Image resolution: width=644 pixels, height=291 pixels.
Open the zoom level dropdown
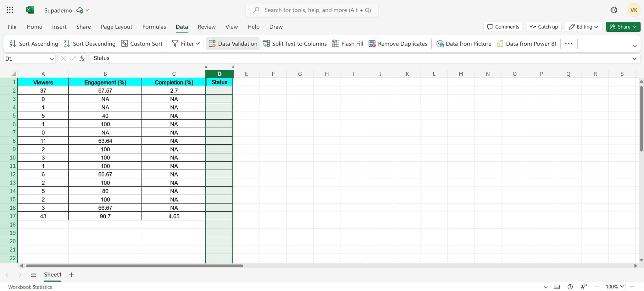(x=614, y=287)
